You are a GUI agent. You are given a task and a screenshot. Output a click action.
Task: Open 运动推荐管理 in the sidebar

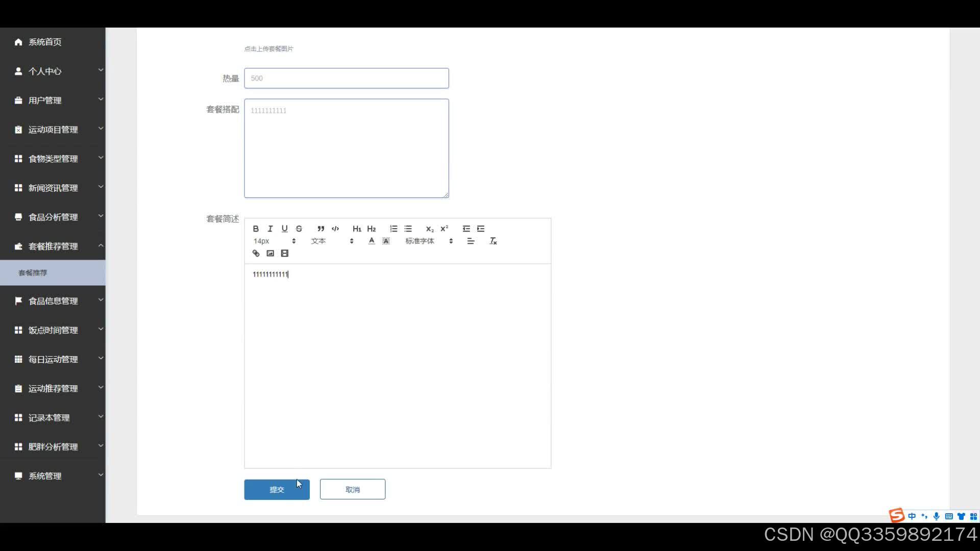point(53,388)
